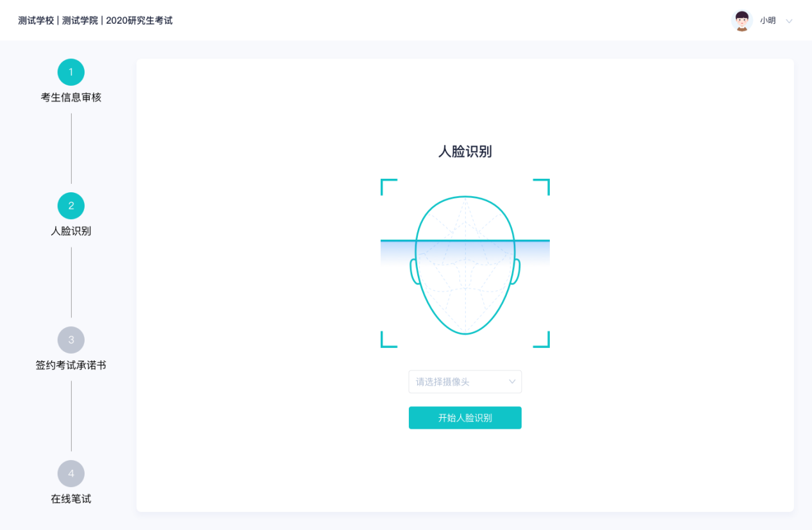
Task: Click the step 4 circle
Action: coord(71,474)
